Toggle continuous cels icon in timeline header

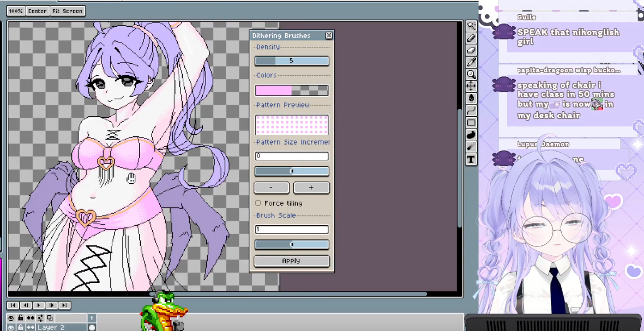coord(31,318)
